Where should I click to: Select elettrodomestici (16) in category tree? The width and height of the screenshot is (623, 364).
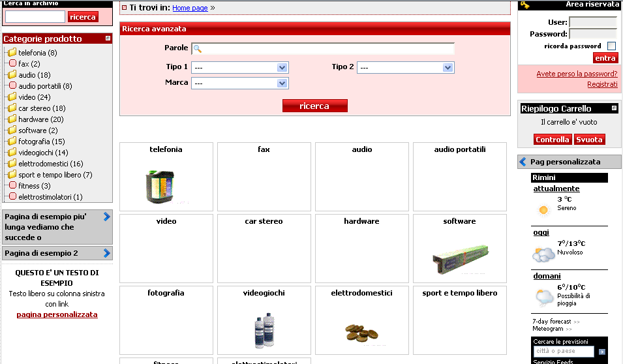tap(51, 164)
